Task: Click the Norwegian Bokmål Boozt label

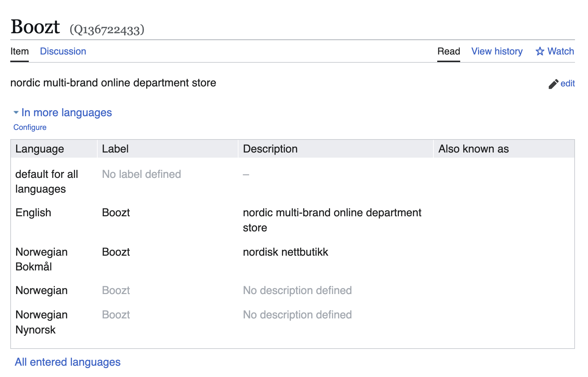Action: [x=116, y=252]
